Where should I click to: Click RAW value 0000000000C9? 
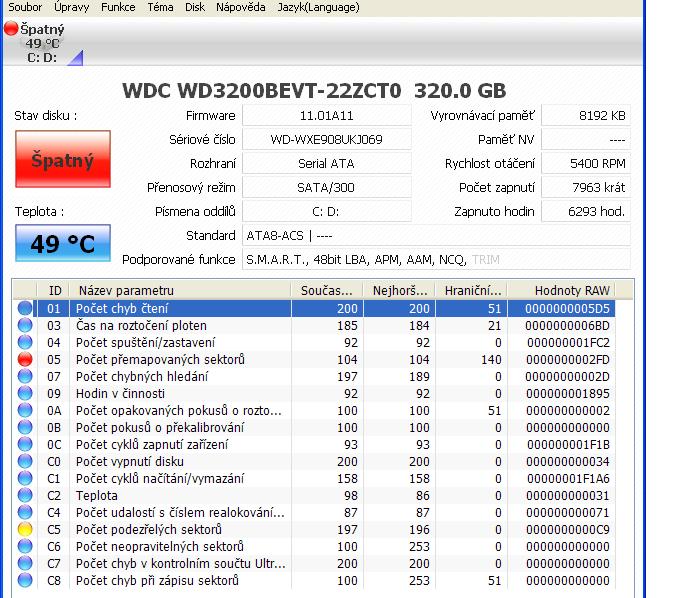coord(568,529)
